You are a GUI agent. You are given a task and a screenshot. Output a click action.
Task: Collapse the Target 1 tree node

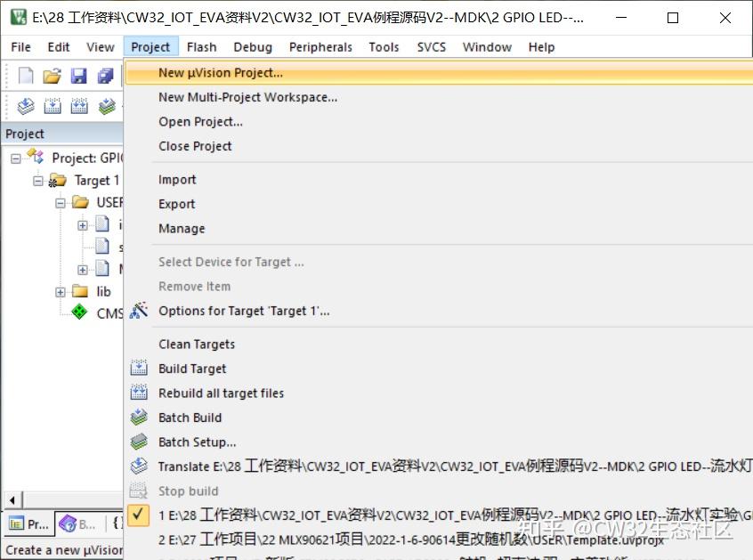click(x=38, y=181)
